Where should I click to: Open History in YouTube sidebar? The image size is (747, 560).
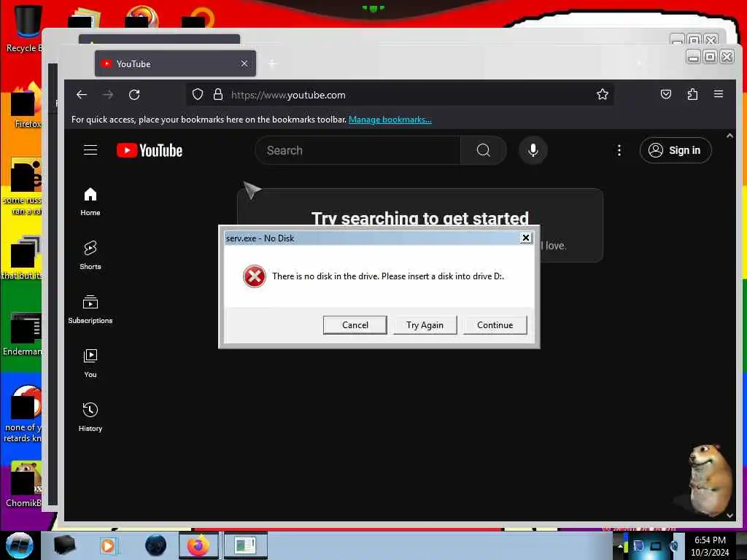(90, 417)
